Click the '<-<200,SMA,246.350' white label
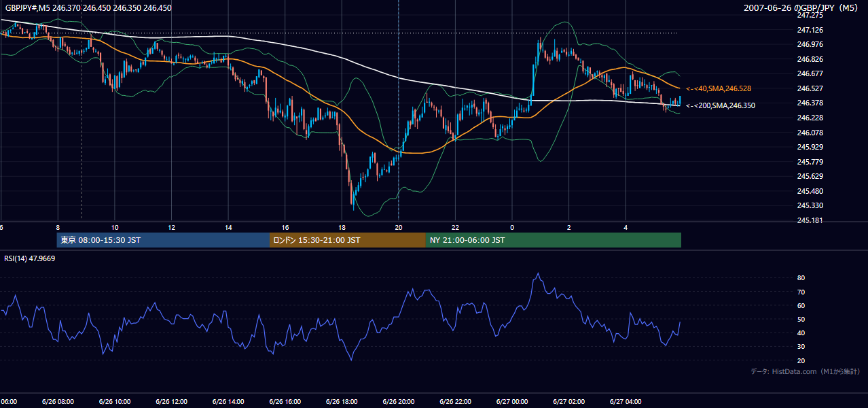Screen dimensions: 868x408 [x=720, y=105]
